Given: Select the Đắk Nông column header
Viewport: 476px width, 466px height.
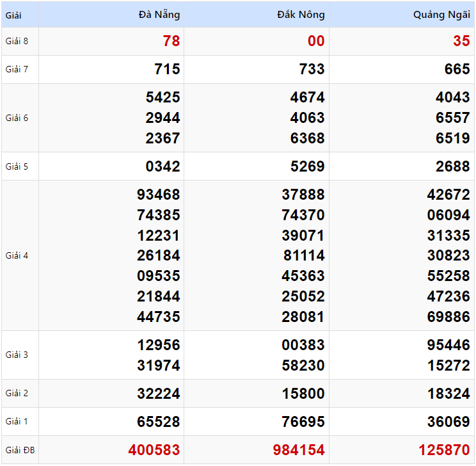Looking at the screenshot, I should (x=301, y=15).
